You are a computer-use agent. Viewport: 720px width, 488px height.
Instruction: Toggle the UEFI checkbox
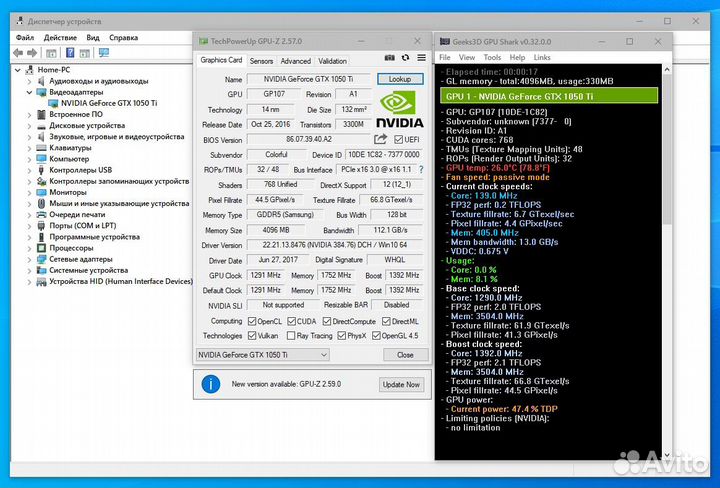point(398,140)
